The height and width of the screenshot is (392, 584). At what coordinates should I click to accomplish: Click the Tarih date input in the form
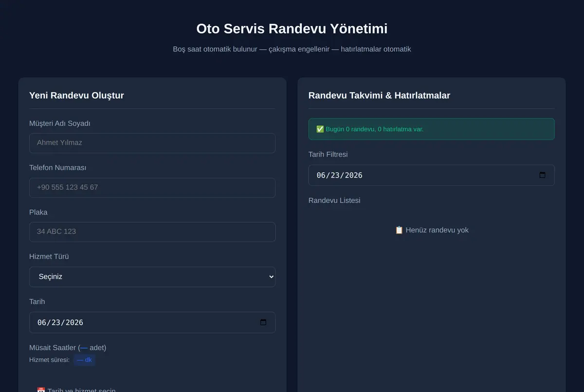pyautogui.click(x=152, y=322)
